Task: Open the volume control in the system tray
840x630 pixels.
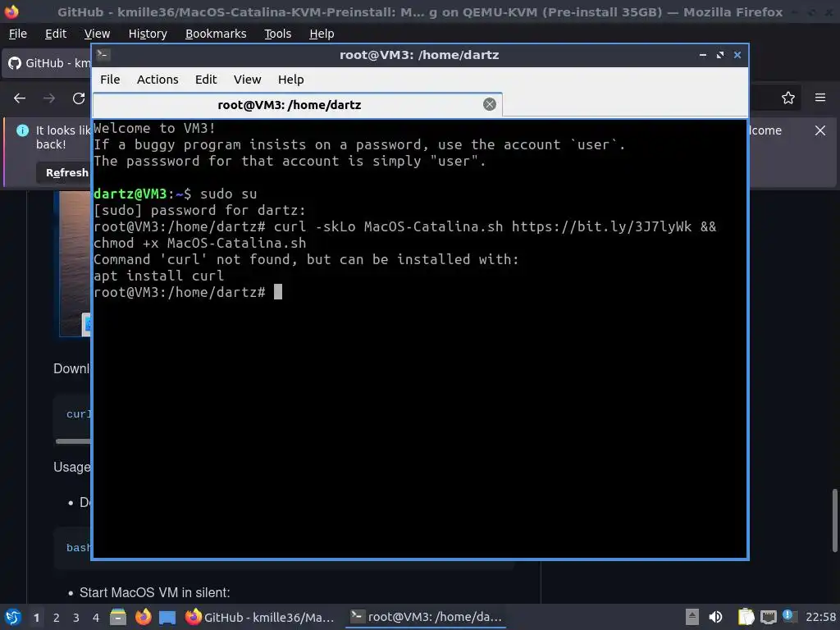Action: pyautogui.click(x=715, y=617)
